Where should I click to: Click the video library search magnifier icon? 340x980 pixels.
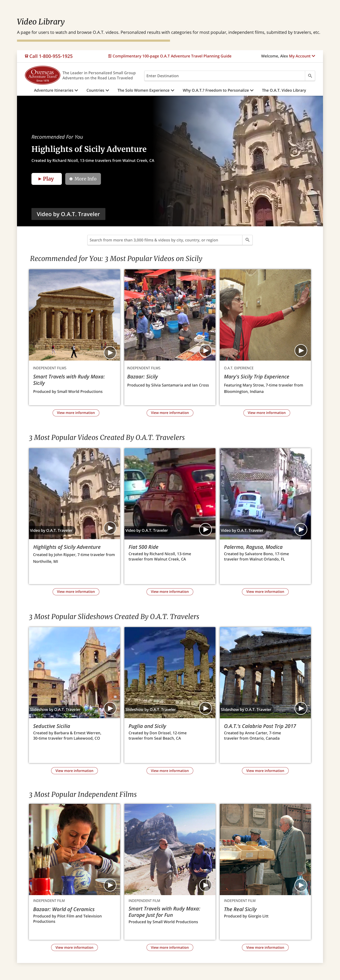coord(247,240)
